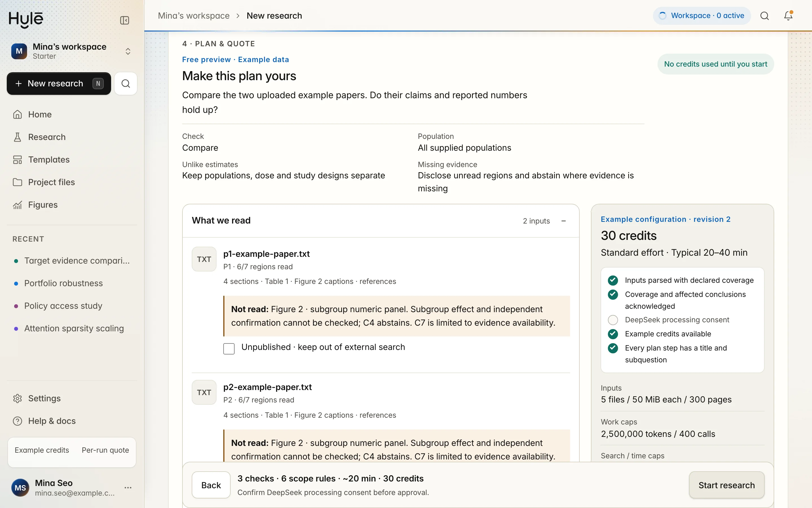Open the workspace switcher chevrons

128,51
